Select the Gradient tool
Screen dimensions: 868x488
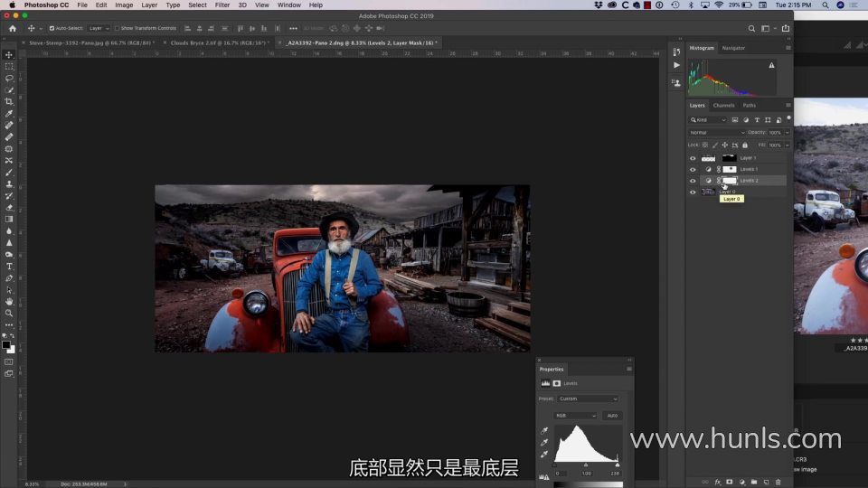pyautogui.click(x=9, y=219)
